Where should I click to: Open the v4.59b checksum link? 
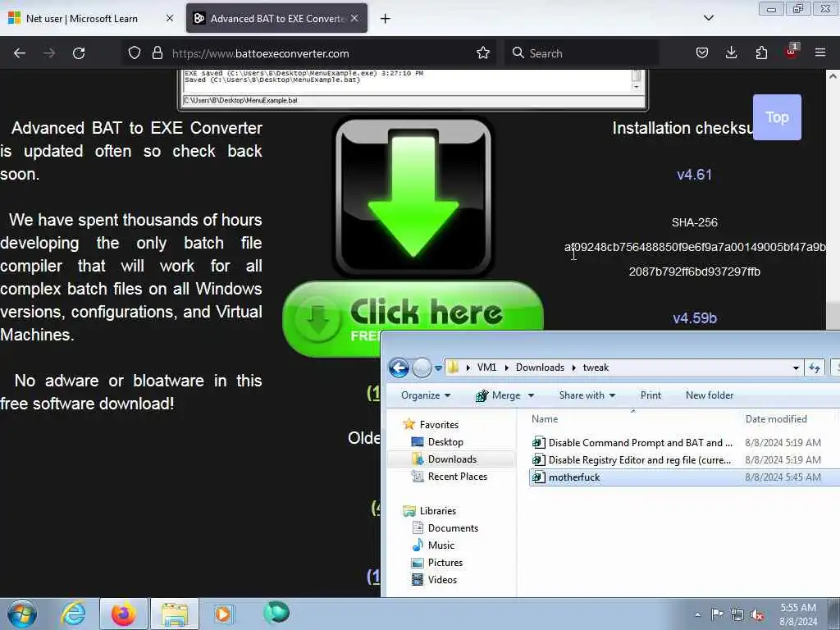[695, 318]
